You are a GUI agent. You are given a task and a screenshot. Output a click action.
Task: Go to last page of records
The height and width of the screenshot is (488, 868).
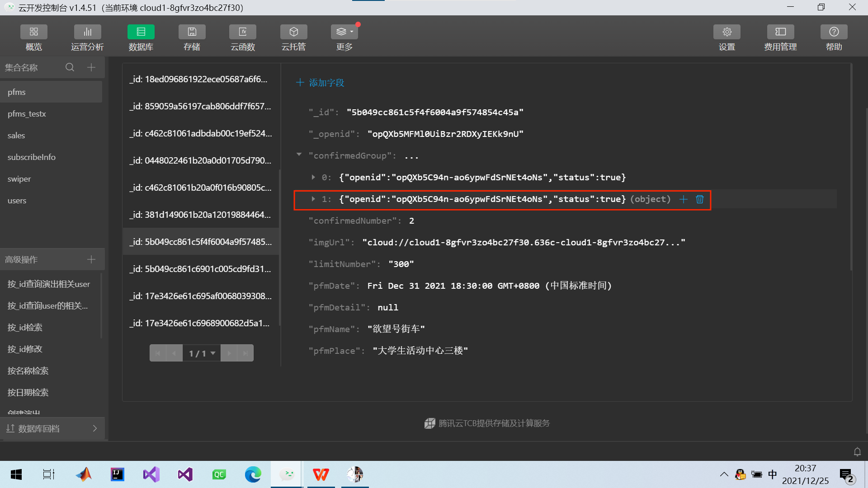coord(245,353)
